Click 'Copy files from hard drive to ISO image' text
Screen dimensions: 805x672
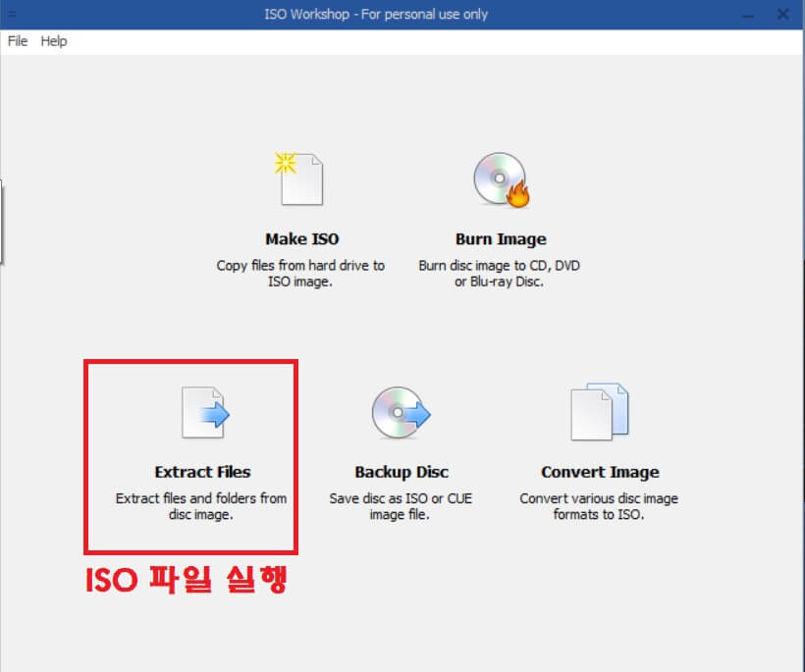300,274
